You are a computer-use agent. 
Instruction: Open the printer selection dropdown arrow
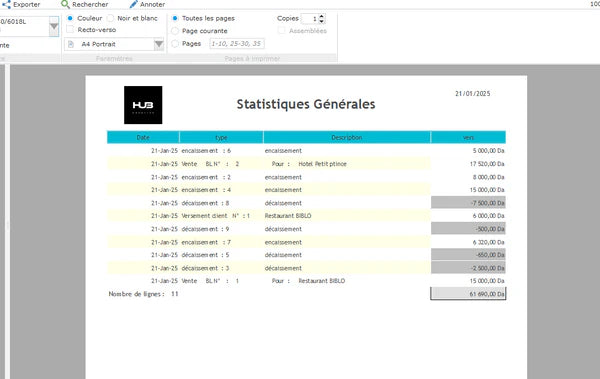pos(54,27)
